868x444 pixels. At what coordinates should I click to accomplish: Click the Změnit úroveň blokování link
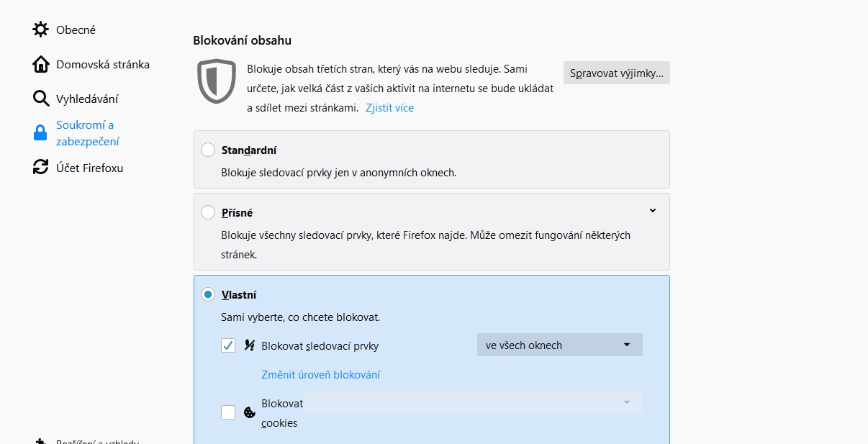click(x=320, y=375)
